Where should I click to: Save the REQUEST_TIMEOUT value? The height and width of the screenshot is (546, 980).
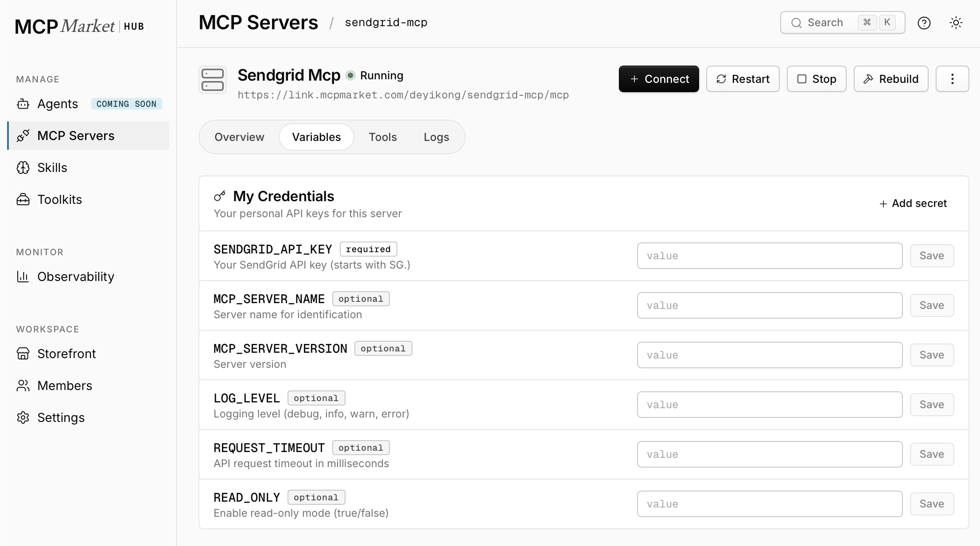[x=932, y=454]
